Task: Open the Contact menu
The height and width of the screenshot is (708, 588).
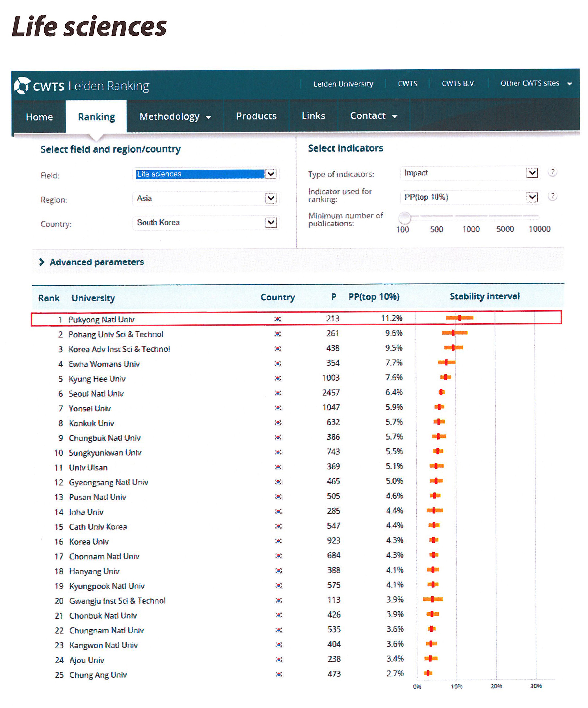Action: [374, 116]
